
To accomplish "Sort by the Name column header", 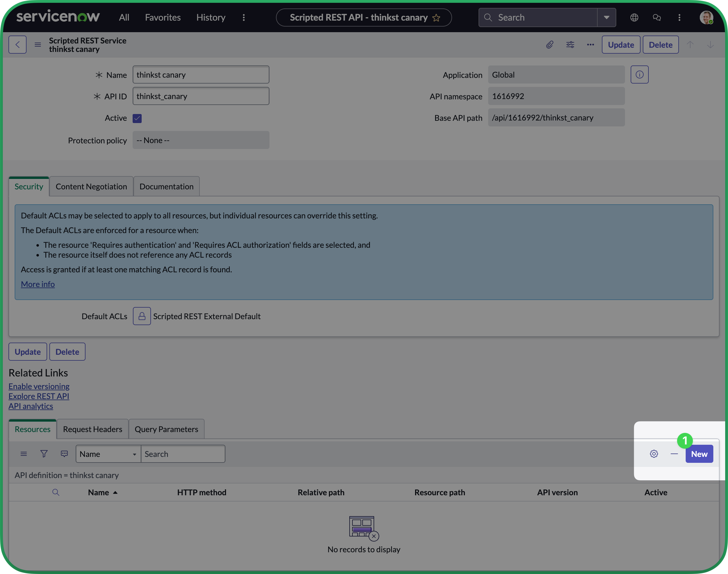I will tap(98, 492).
